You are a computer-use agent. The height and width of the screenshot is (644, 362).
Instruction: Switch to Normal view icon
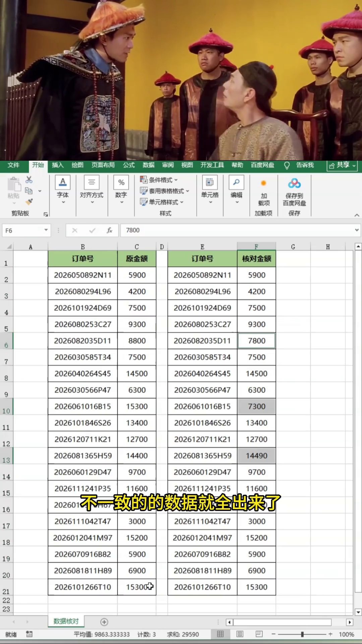pos(220,634)
